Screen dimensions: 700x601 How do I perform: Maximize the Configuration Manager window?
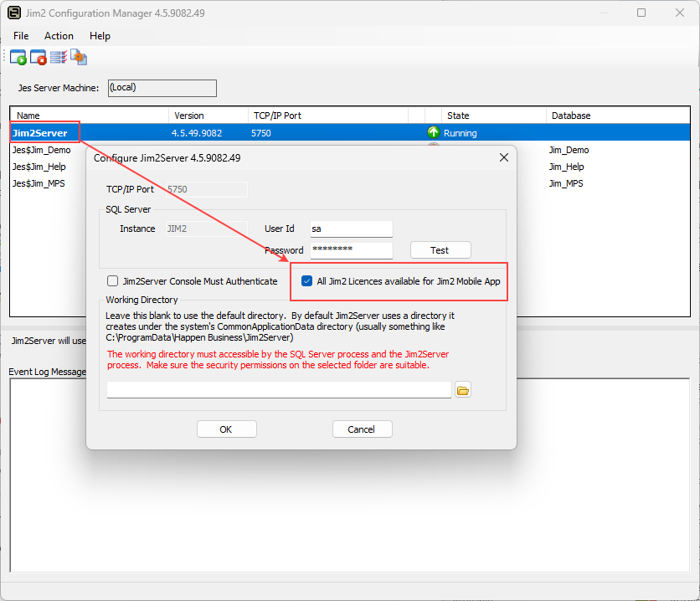click(x=641, y=13)
